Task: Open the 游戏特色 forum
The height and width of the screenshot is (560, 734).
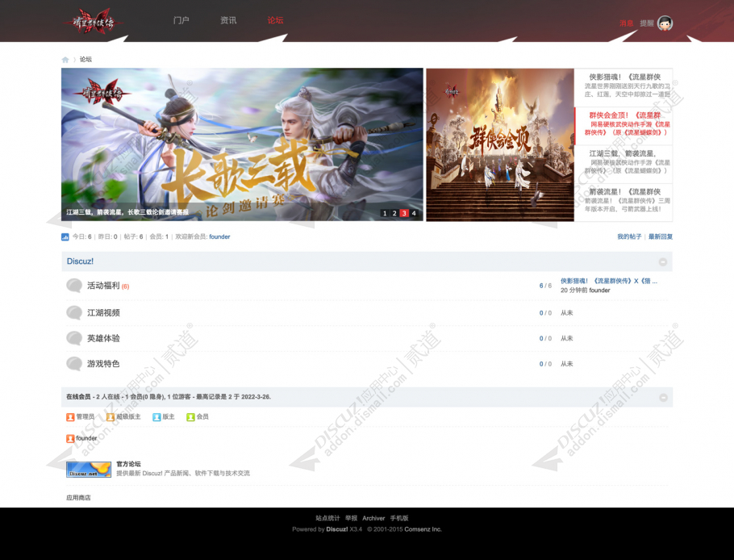Action: click(x=103, y=364)
